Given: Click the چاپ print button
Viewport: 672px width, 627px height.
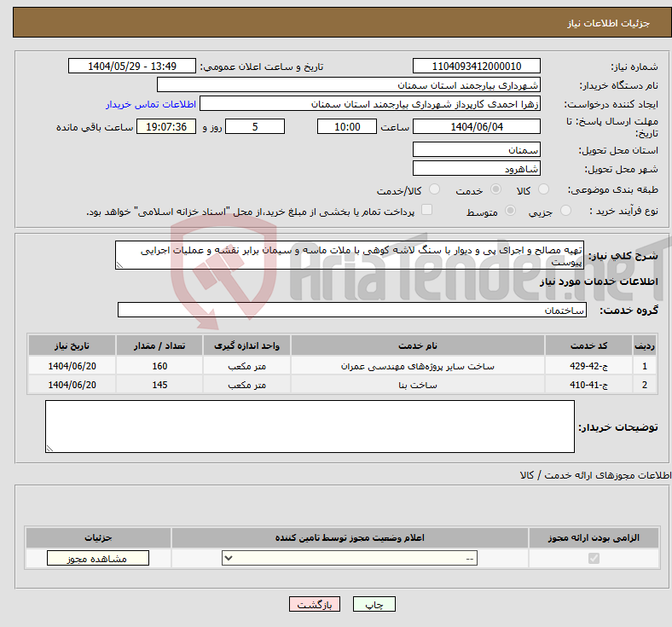Looking at the screenshot, I should coord(374,604).
